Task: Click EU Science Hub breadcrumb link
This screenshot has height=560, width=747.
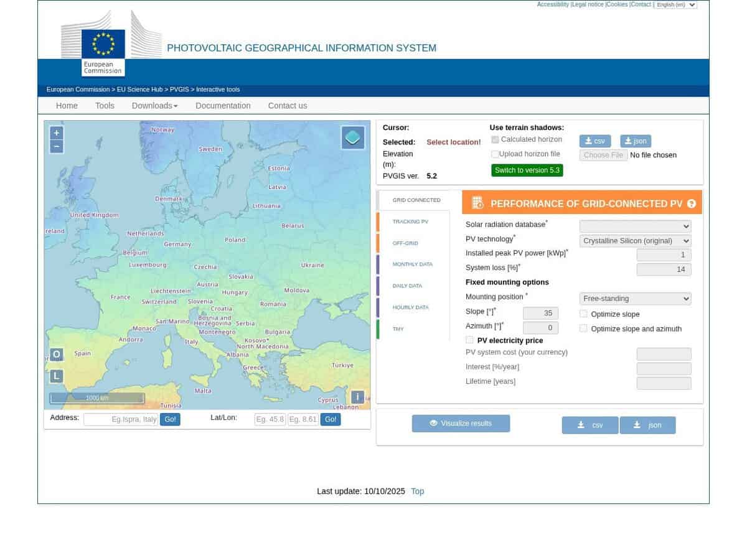Action: point(139,90)
